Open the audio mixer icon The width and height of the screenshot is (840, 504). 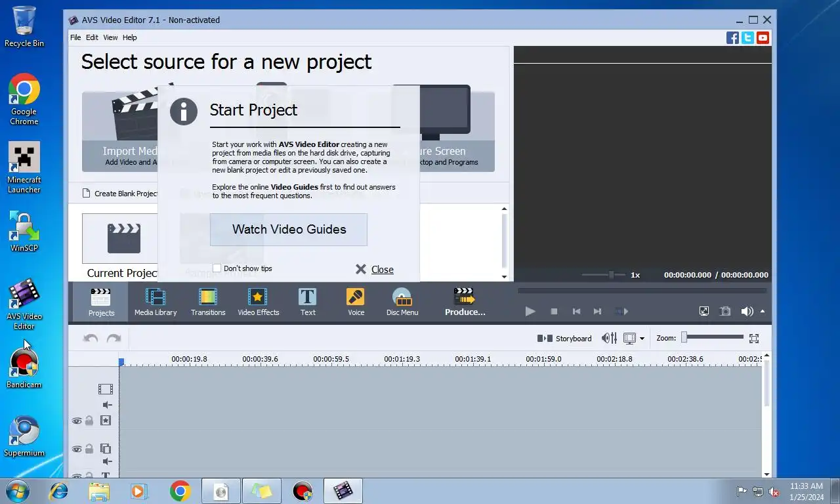click(x=609, y=339)
